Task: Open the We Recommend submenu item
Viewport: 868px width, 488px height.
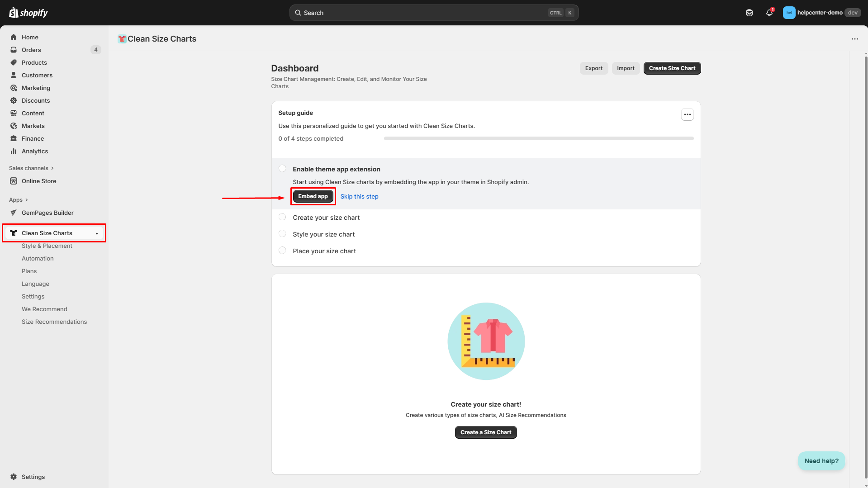Action: click(x=44, y=309)
